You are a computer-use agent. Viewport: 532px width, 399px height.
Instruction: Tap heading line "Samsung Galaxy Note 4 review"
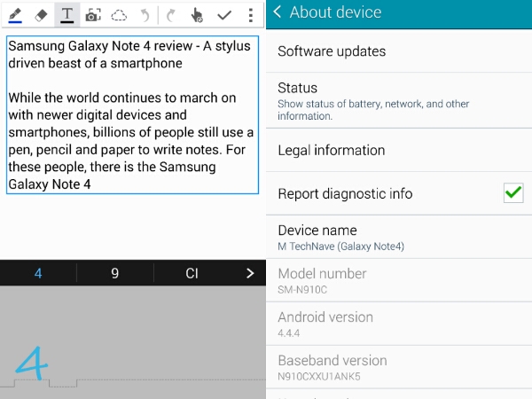pyautogui.click(x=100, y=46)
